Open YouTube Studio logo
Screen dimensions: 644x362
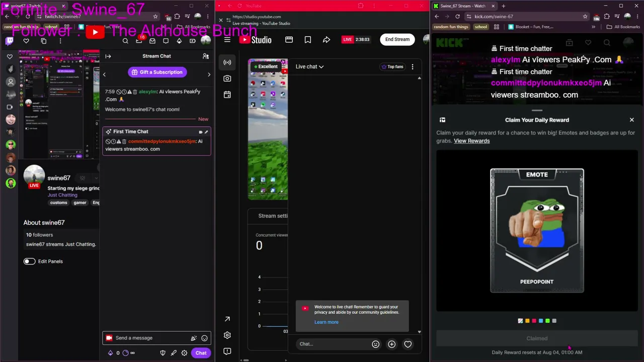click(x=255, y=40)
